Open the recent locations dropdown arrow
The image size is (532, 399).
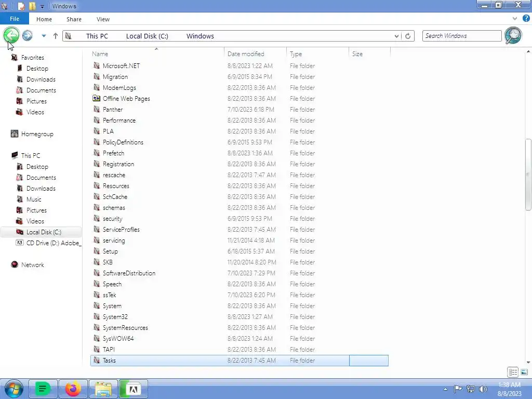coord(44,36)
